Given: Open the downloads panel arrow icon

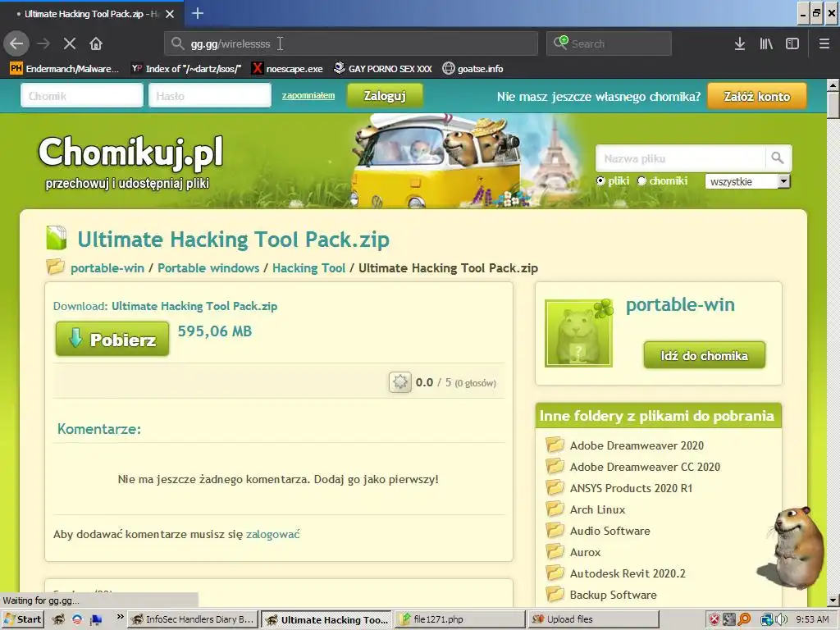Looking at the screenshot, I should pos(740,43).
